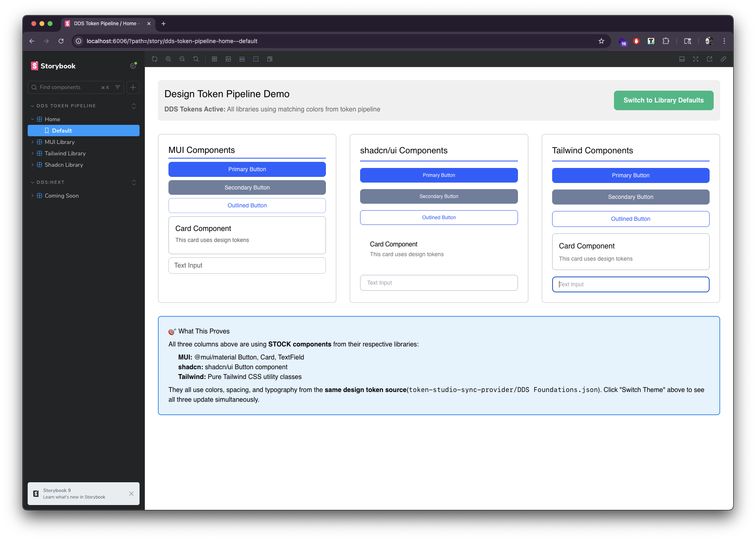Remount the current story component
The height and width of the screenshot is (540, 756).
(x=155, y=59)
